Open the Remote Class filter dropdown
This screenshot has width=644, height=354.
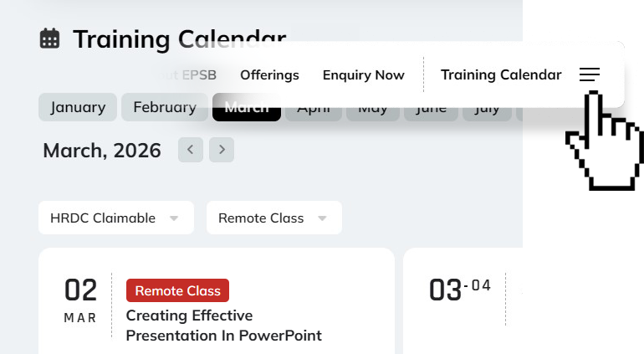(x=273, y=218)
